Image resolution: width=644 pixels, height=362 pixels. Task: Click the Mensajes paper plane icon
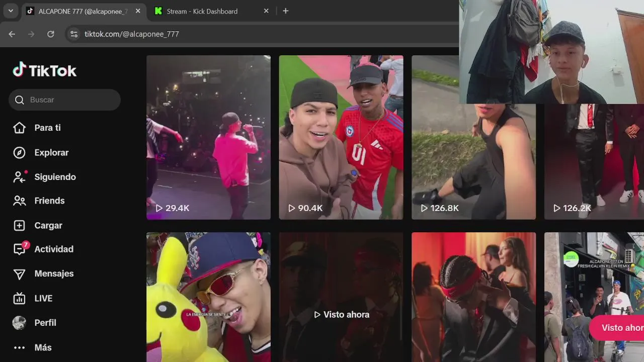19,274
